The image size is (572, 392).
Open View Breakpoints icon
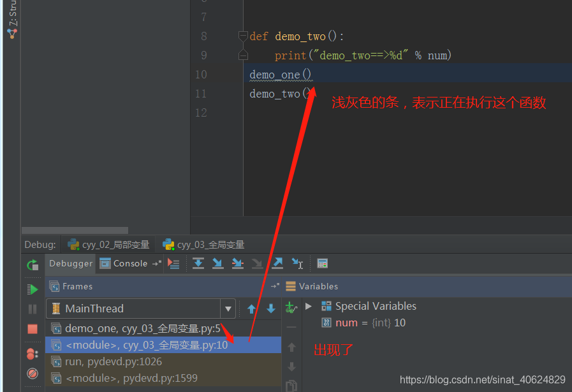coord(33,354)
